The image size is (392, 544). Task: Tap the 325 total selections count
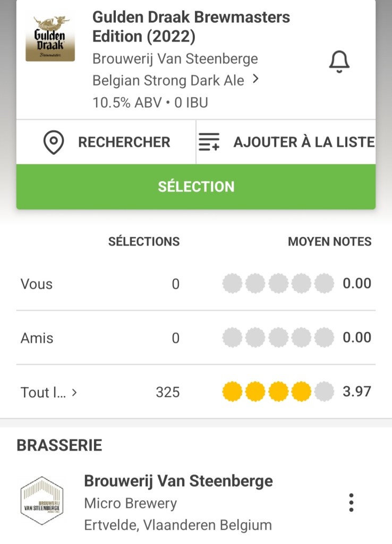click(167, 393)
